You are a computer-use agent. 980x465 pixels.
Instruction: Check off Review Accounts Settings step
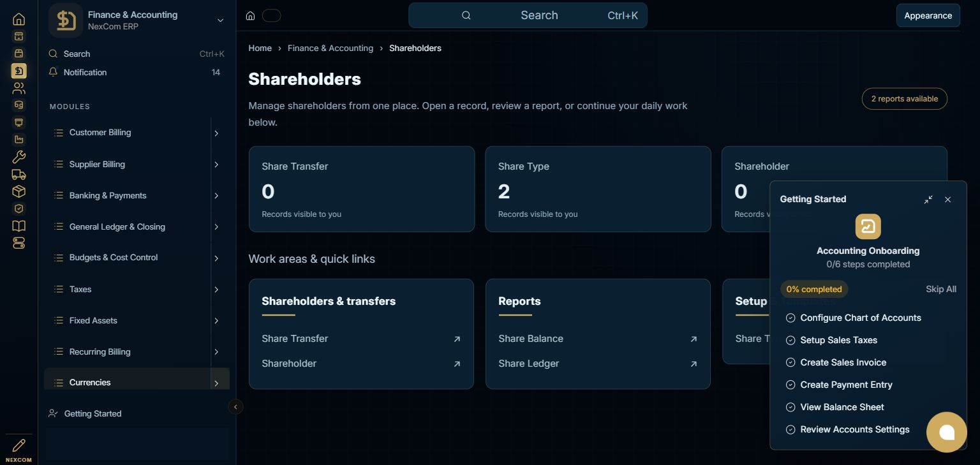point(791,429)
